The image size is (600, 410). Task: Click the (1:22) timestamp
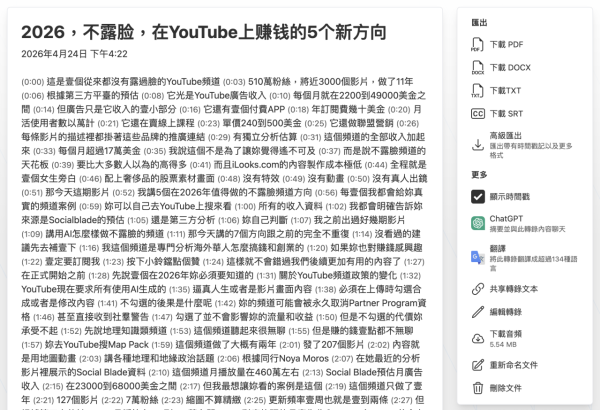click(32, 262)
